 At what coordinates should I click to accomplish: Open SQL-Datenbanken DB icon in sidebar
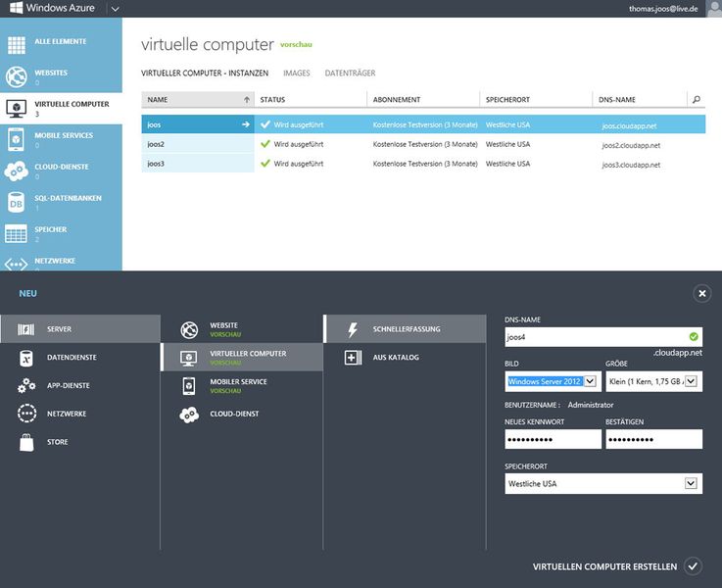tap(17, 202)
